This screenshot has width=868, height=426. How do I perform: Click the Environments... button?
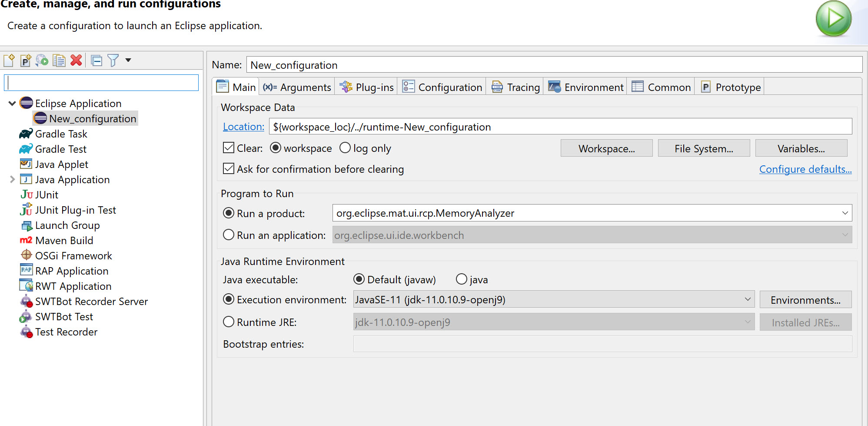806,300
